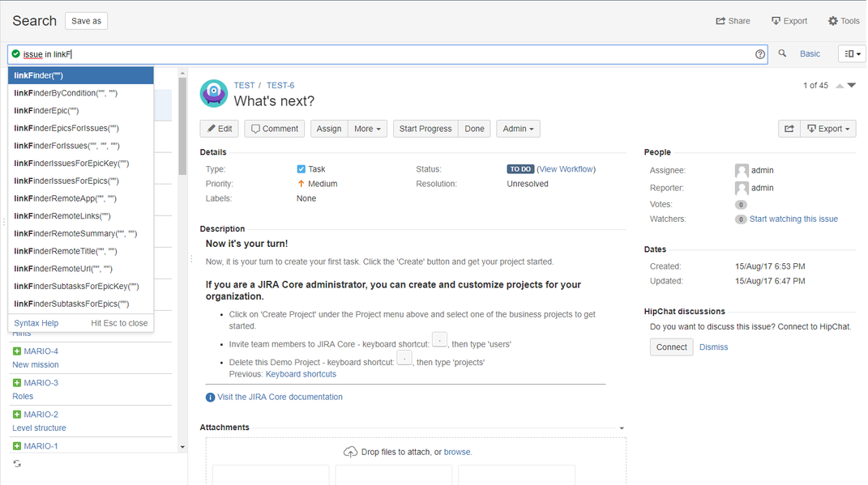
Task: Open the More actions dropdown
Action: (x=368, y=129)
